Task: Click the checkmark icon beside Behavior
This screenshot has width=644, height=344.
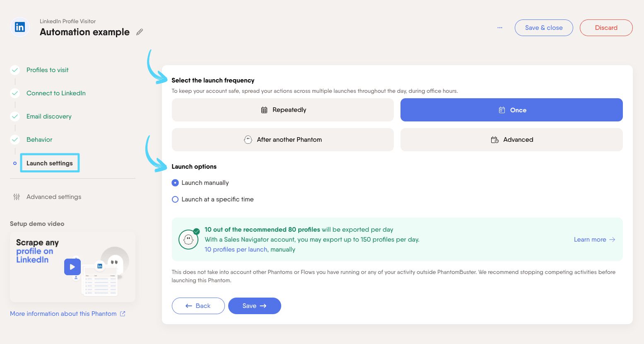Action: [x=15, y=140]
